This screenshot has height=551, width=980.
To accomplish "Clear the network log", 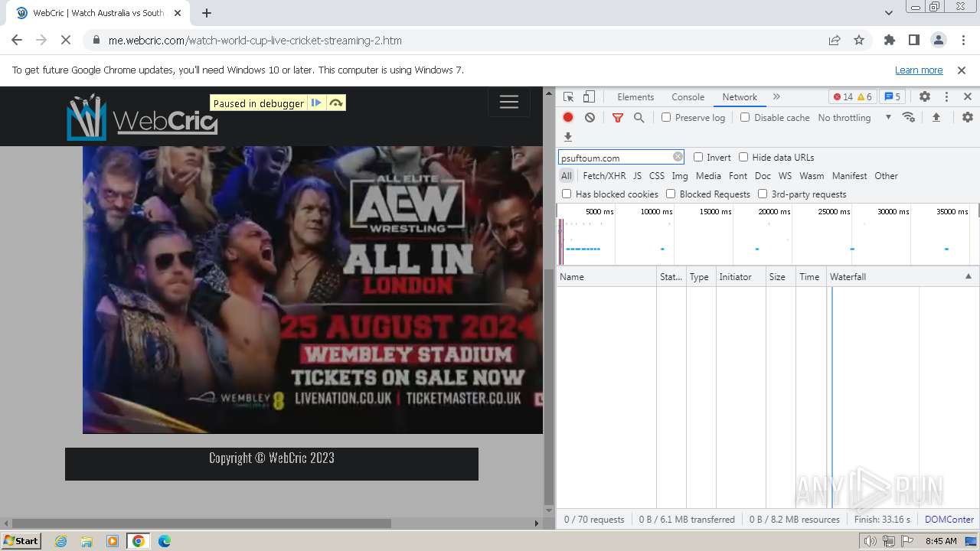I will 590,117.
